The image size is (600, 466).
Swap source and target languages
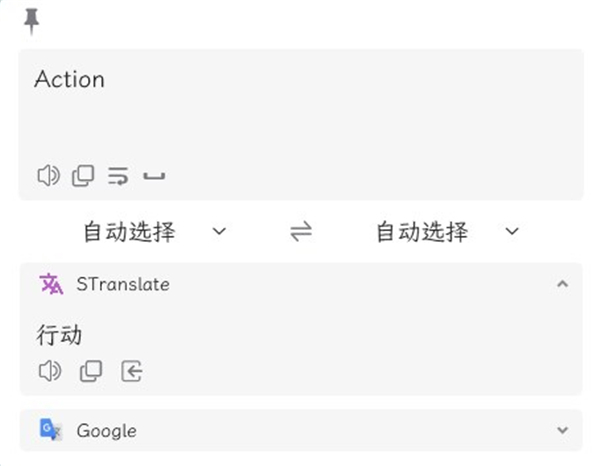click(301, 232)
